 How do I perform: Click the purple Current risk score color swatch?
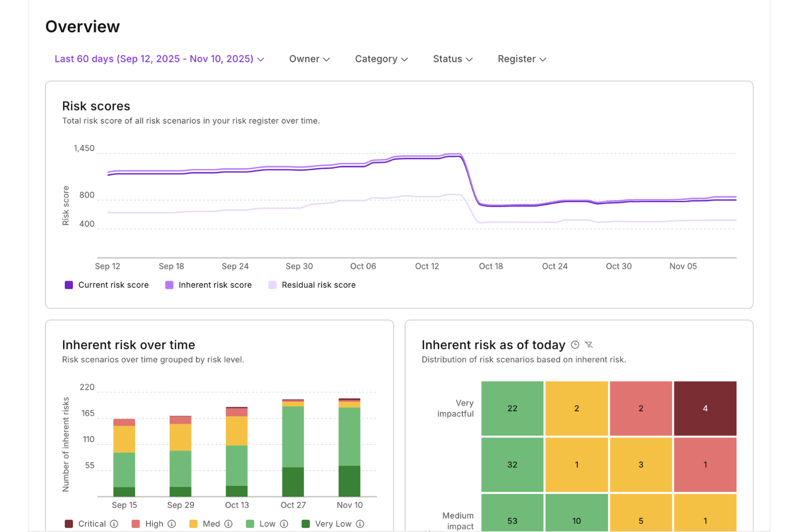point(68,285)
